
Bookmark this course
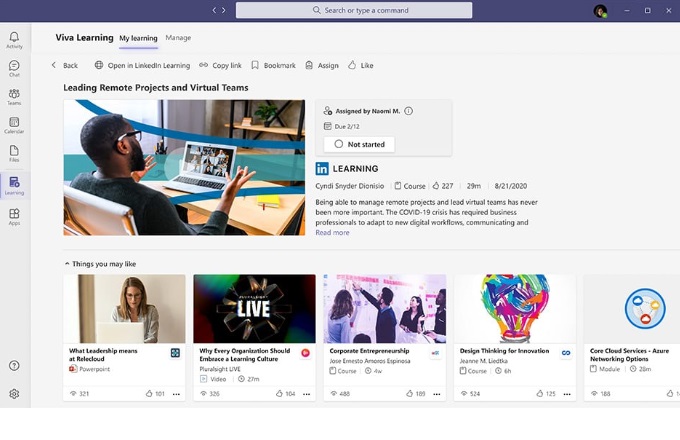point(274,65)
